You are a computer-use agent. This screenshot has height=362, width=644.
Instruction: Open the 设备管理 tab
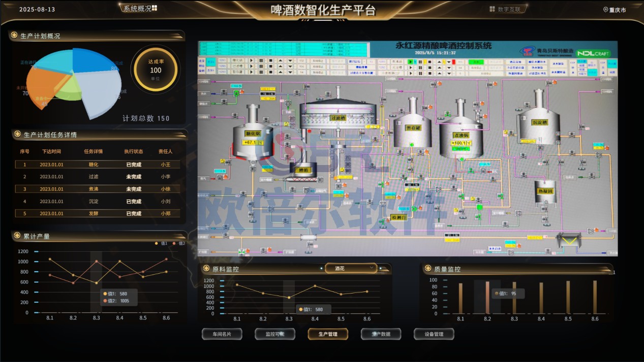tap(434, 334)
